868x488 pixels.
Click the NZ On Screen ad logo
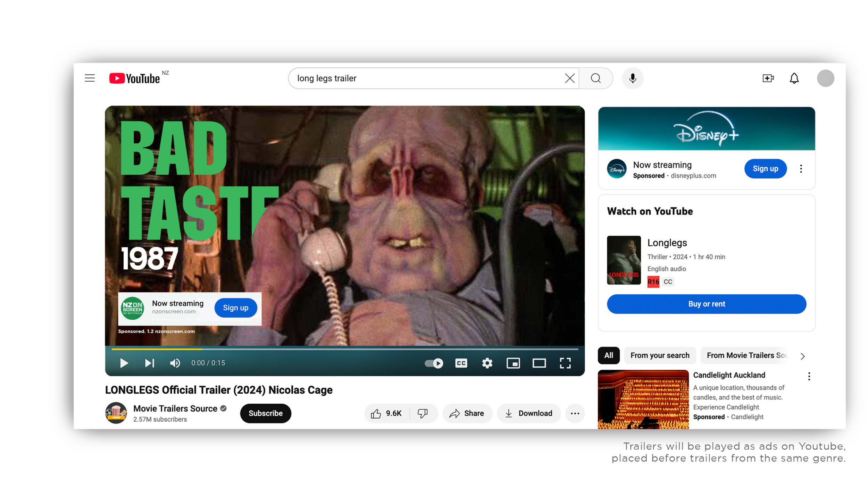click(x=132, y=308)
